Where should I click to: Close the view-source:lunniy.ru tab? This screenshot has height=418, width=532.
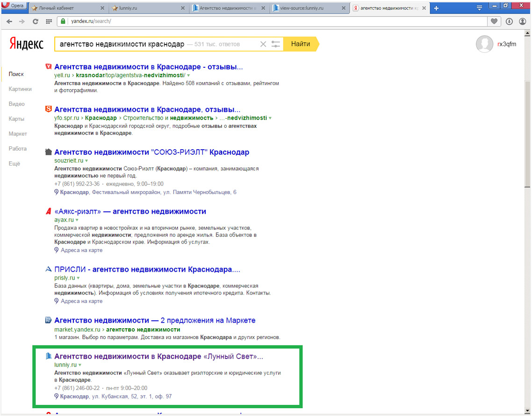click(343, 8)
